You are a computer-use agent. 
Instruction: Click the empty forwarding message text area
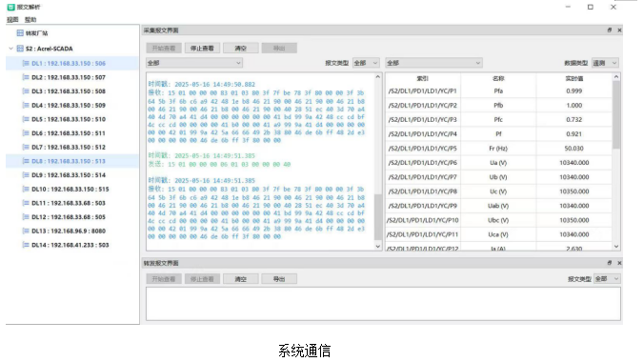click(x=383, y=304)
